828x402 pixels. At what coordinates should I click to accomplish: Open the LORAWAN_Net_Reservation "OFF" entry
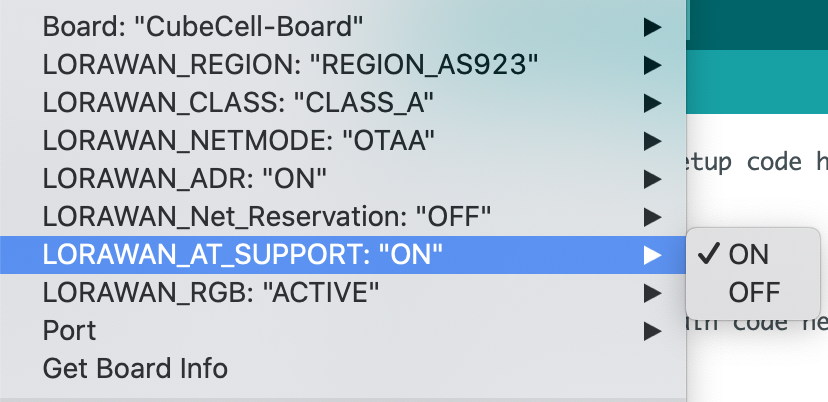pos(267,217)
